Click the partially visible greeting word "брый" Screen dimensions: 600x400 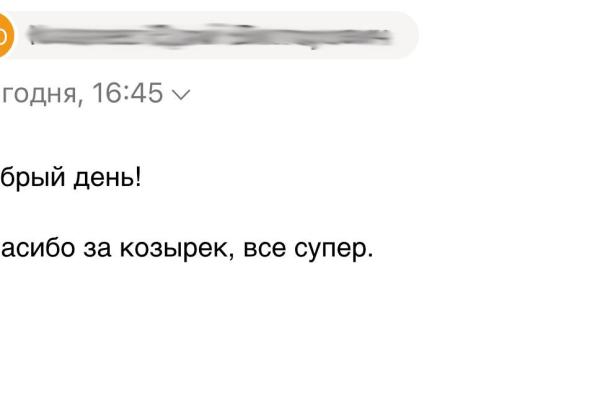coord(28,181)
